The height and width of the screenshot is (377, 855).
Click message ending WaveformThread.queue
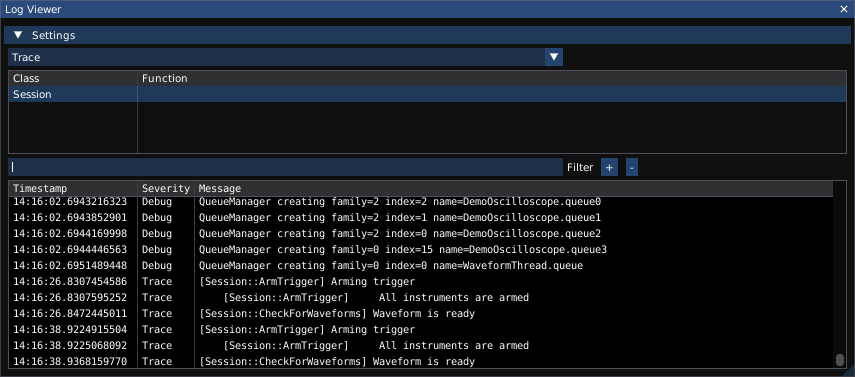tap(391, 266)
